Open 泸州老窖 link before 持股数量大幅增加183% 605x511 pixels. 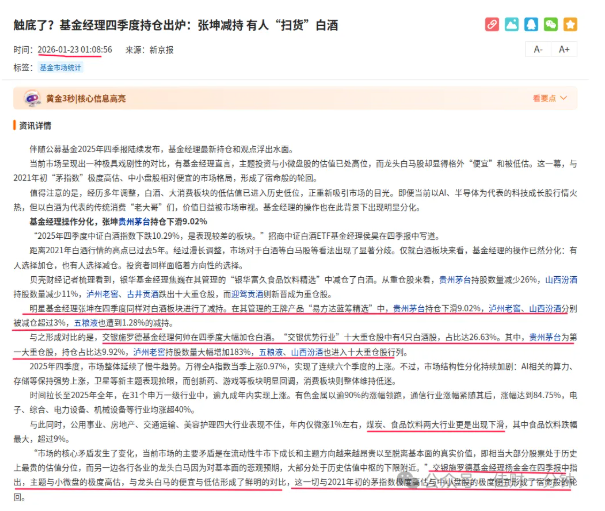point(149,352)
